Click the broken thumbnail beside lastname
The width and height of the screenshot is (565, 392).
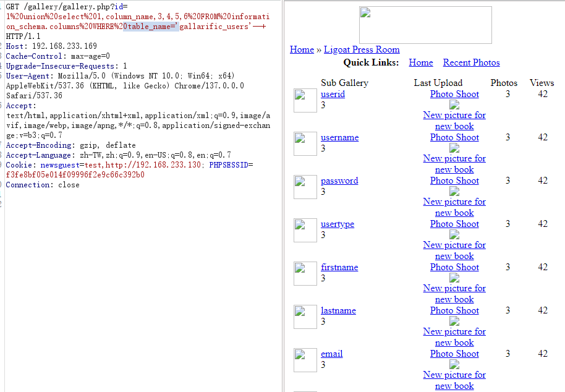coord(305,317)
